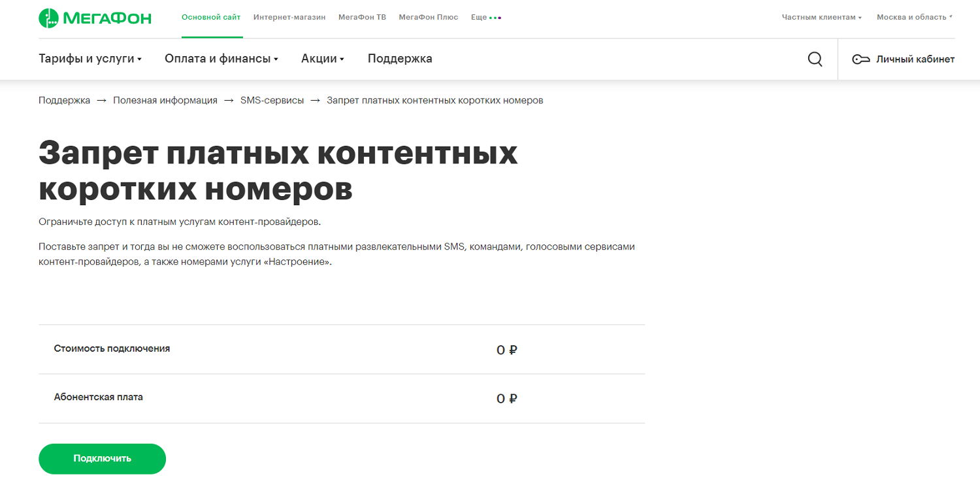
Task: Open the МегаФон Плюс tab
Action: 429,17
